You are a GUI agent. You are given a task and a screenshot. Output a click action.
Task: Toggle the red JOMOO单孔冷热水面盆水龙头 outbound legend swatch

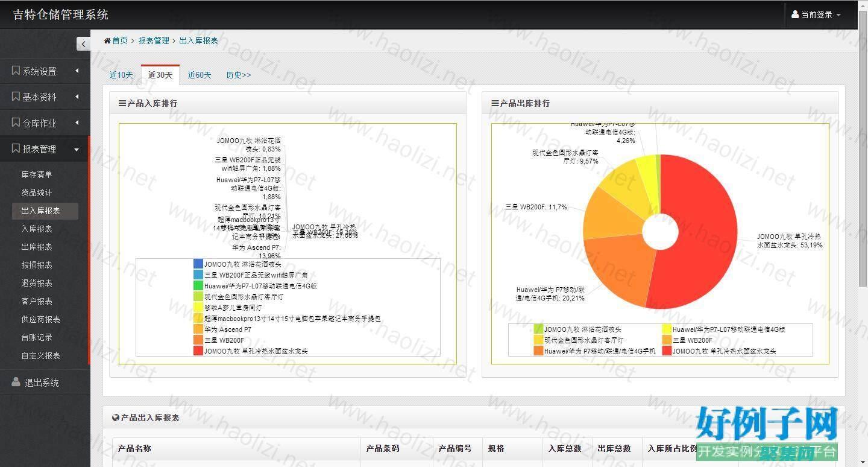667,351
